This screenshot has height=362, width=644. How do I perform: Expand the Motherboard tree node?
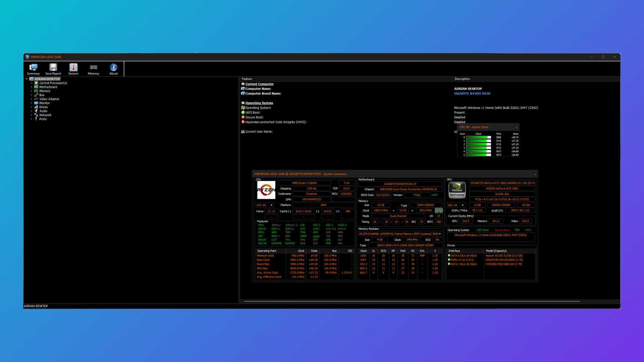point(31,87)
